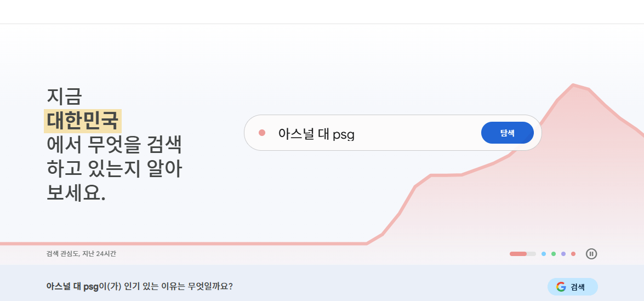Click the peak of the trend chart

573,85
